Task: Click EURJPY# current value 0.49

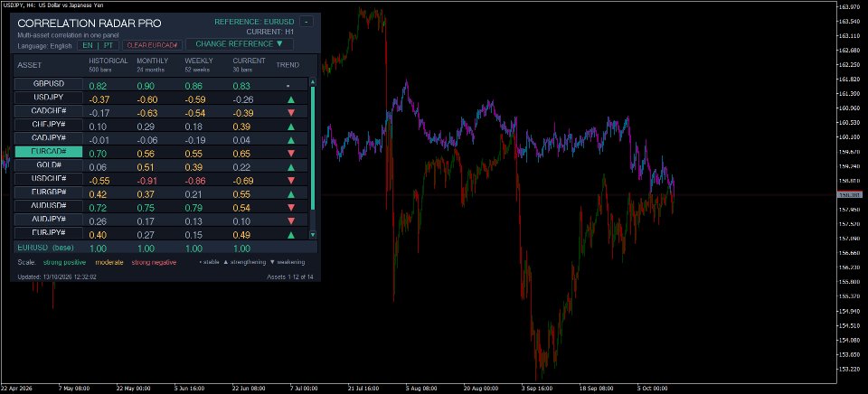Action: point(241,235)
